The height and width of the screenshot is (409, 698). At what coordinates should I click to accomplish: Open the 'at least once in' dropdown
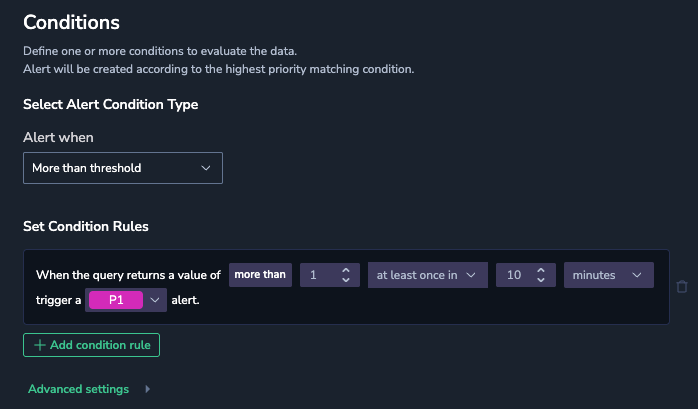pos(427,275)
